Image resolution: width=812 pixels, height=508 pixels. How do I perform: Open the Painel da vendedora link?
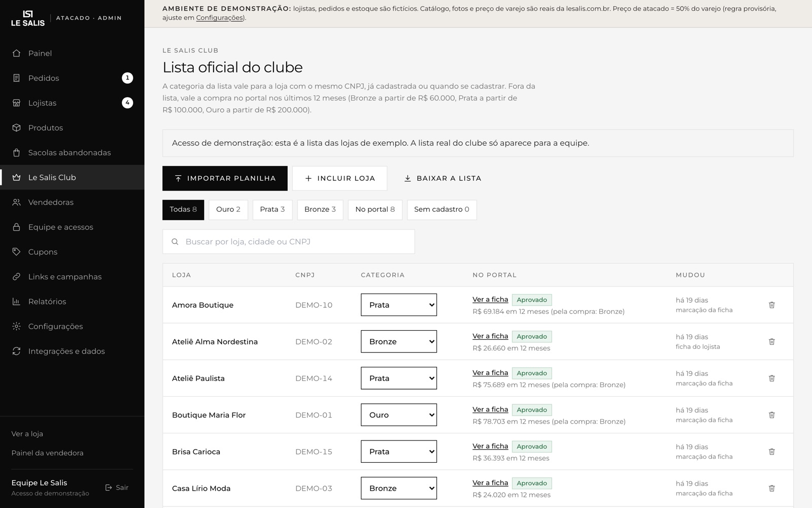coord(48,453)
